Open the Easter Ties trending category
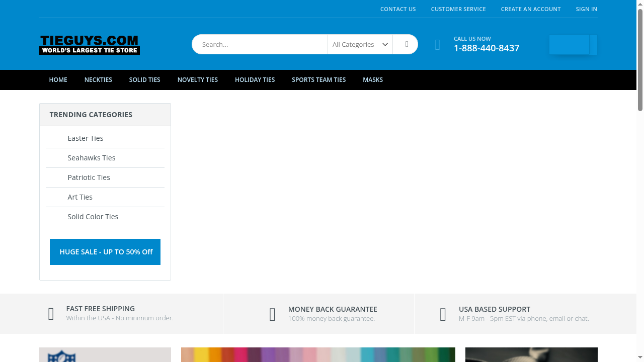Image resolution: width=644 pixels, height=362 pixels. pyautogui.click(x=85, y=138)
